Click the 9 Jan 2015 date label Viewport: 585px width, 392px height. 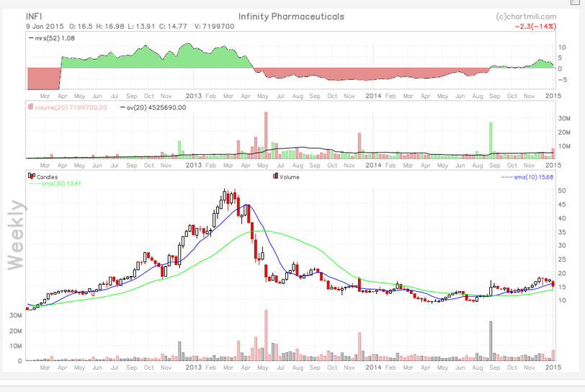[x=45, y=27]
